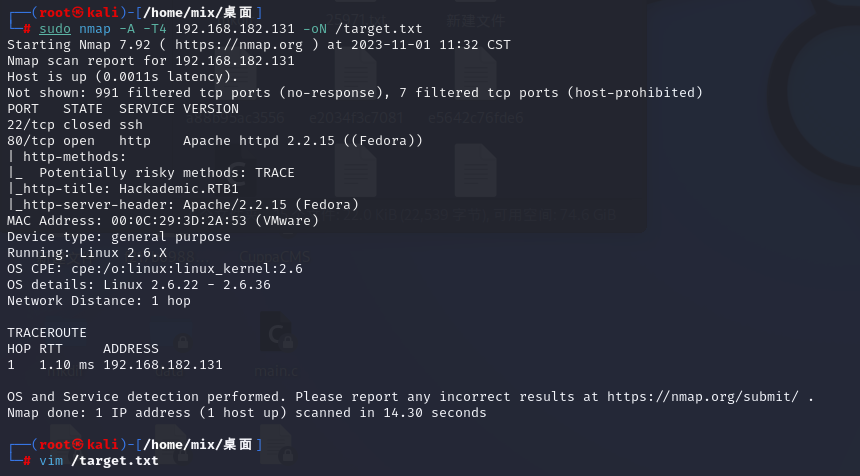Open the https://nmap.org link in first line

(x=239, y=44)
